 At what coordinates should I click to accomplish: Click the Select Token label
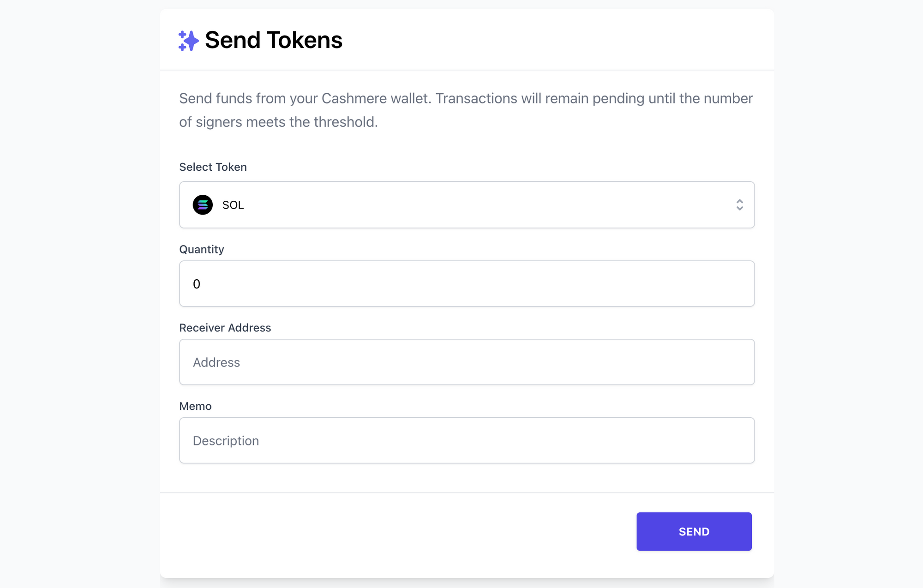pos(213,167)
